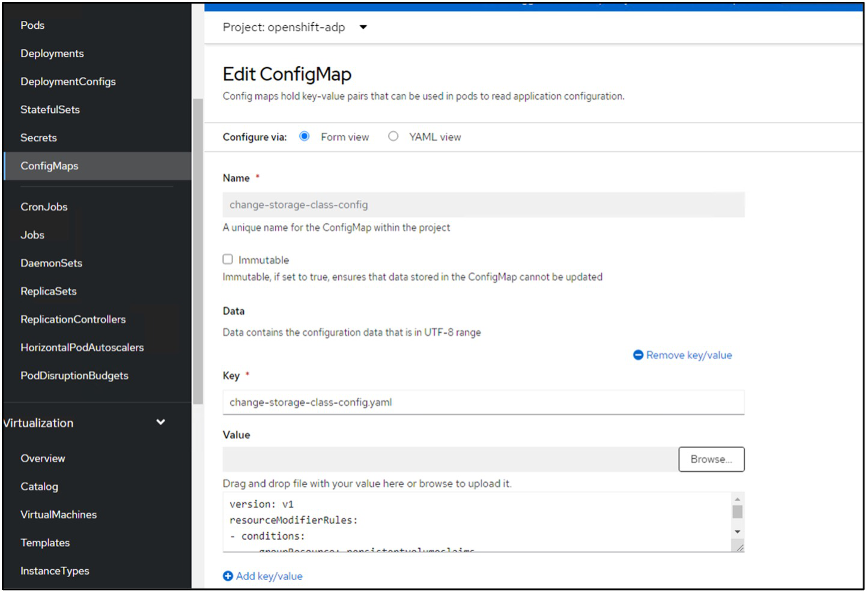Tick the Immutable checkbox

[228, 259]
